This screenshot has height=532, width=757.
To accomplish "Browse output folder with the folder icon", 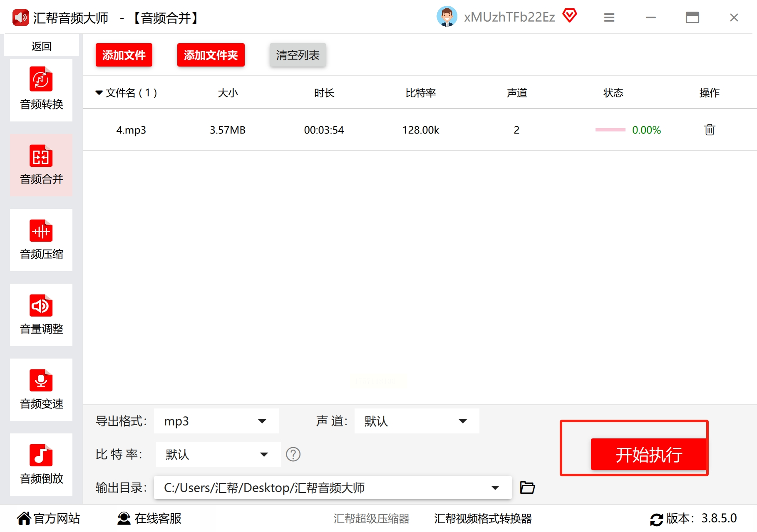I will pyautogui.click(x=527, y=487).
